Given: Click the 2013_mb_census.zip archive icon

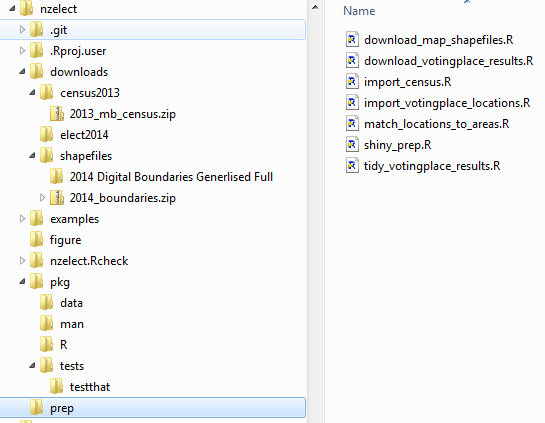Looking at the screenshot, I should pyautogui.click(x=57, y=114).
